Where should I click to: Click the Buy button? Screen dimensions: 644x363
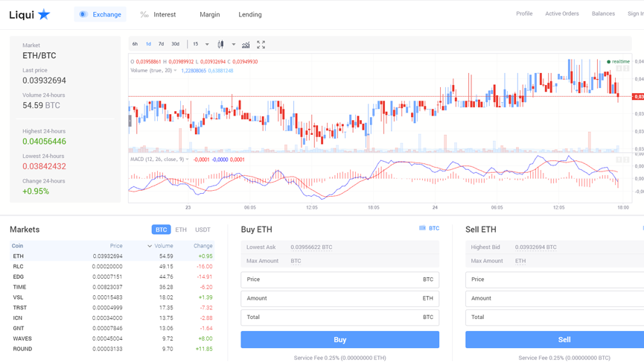pos(339,340)
